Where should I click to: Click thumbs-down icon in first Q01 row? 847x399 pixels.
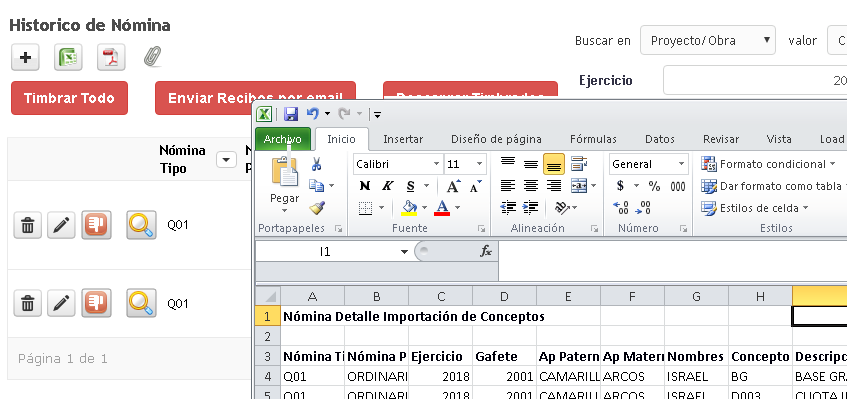coord(97,225)
